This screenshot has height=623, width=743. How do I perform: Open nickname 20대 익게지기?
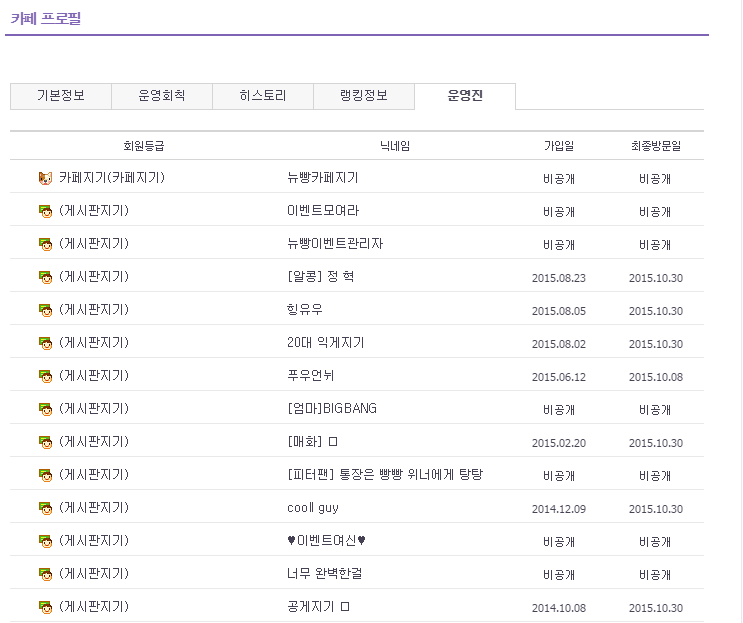point(326,343)
